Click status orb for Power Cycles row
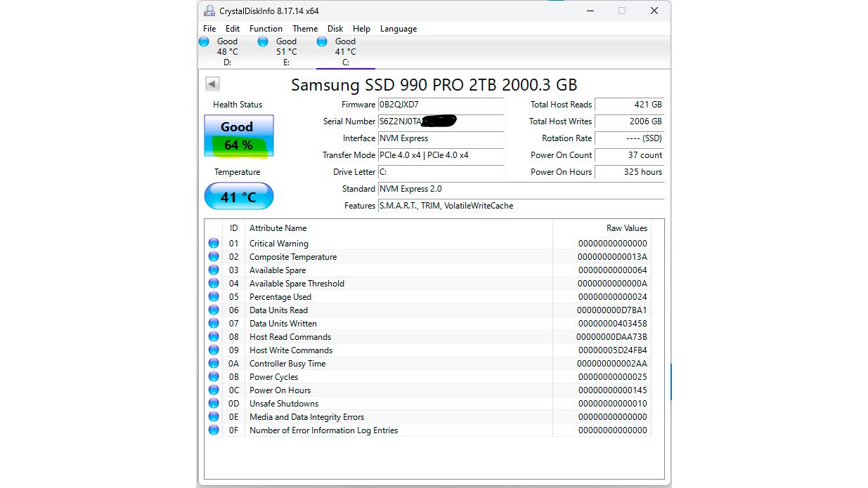 [214, 377]
